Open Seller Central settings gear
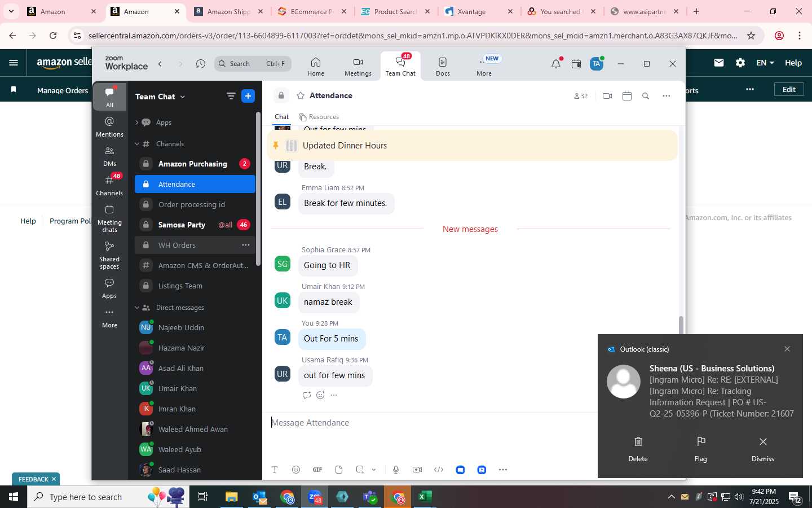This screenshot has height=508, width=812. (x=740, y=63)
